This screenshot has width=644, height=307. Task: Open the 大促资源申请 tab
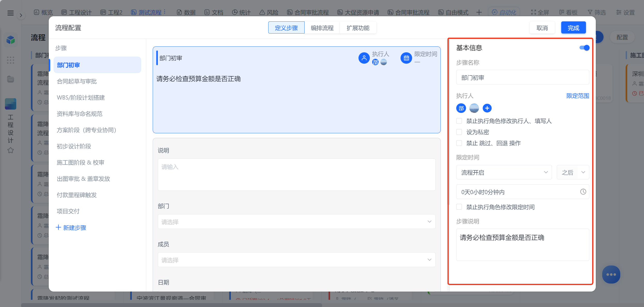pyautogui.click(x=358, y=12)
